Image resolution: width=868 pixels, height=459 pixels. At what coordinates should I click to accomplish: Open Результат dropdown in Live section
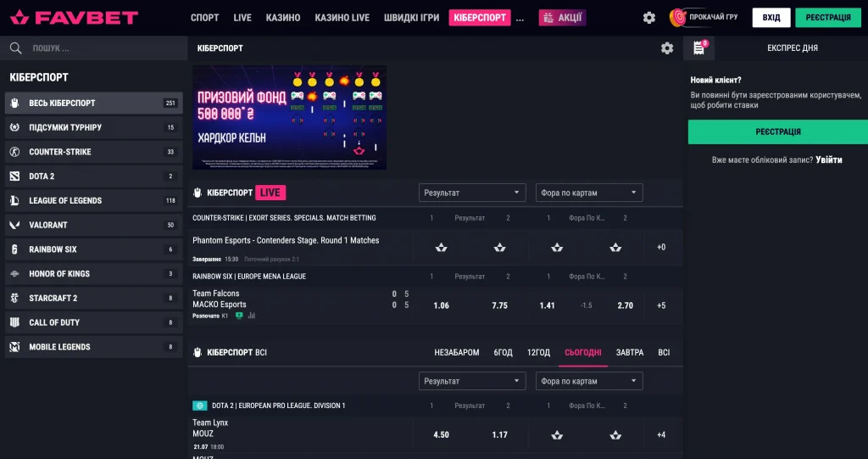472,193
